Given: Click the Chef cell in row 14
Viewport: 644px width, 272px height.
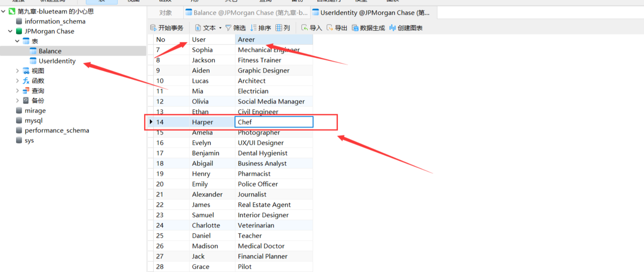Looking at the screenshot, I should [x=274, y=122].
